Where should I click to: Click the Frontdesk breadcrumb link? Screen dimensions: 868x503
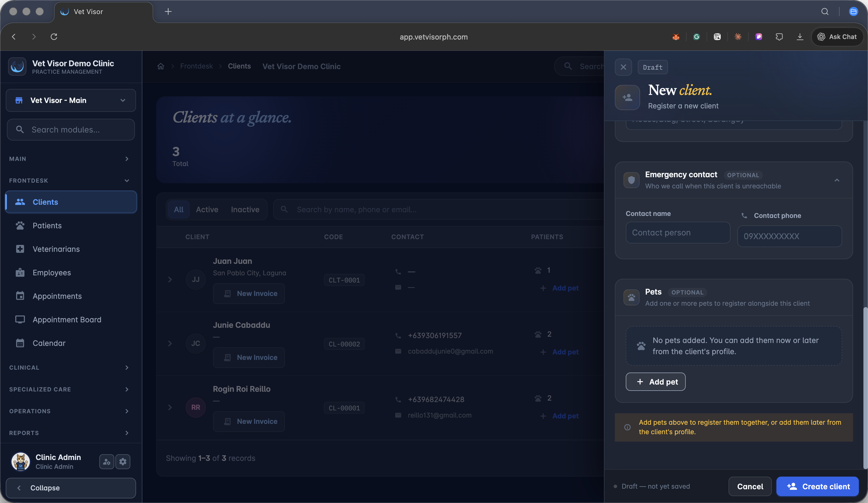point(196,66)
